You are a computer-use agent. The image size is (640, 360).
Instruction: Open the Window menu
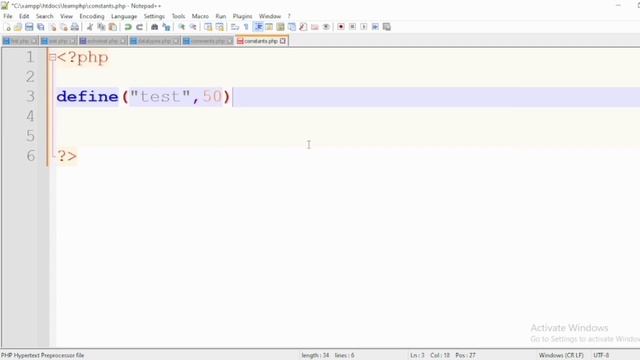click(x=270, y=16)
